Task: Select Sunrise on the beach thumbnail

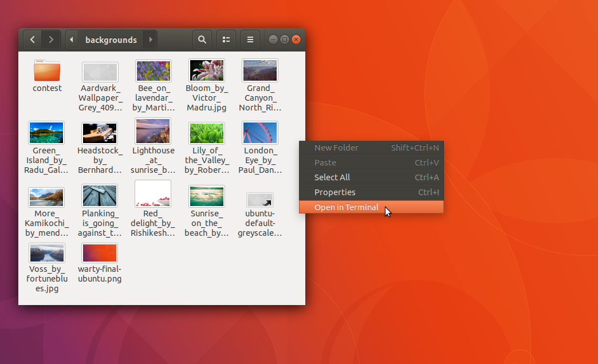Action: point(207,196)
